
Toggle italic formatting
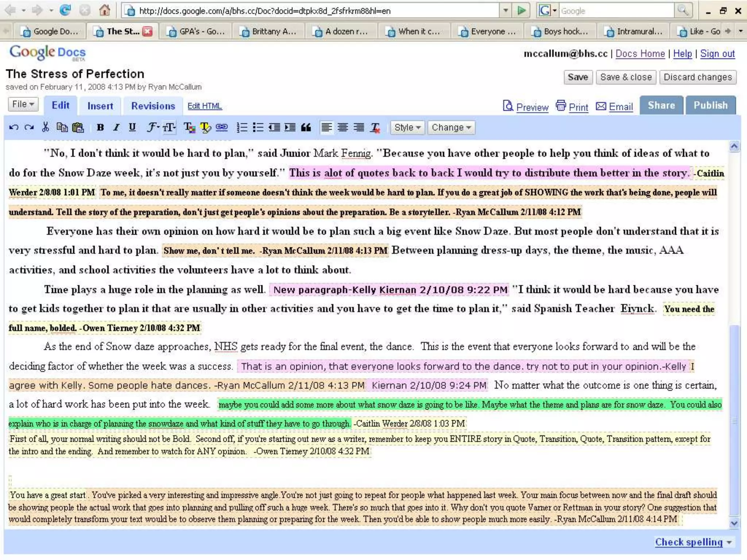116,128
